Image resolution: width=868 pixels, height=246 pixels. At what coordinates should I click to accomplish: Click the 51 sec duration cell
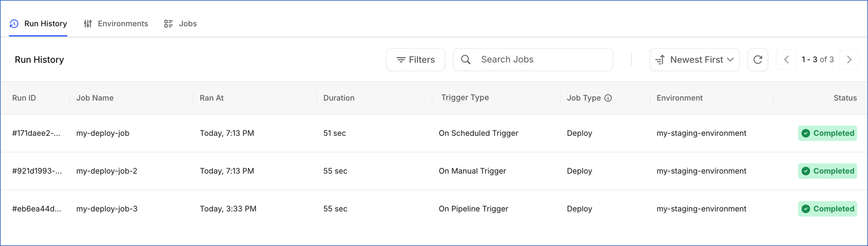coord(335,133)
